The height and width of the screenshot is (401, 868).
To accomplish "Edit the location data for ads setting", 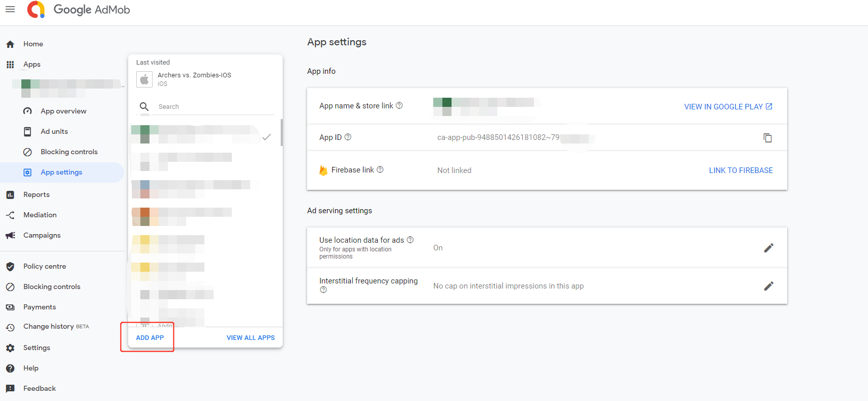I will pyautogui.click(x=768, y=248).
